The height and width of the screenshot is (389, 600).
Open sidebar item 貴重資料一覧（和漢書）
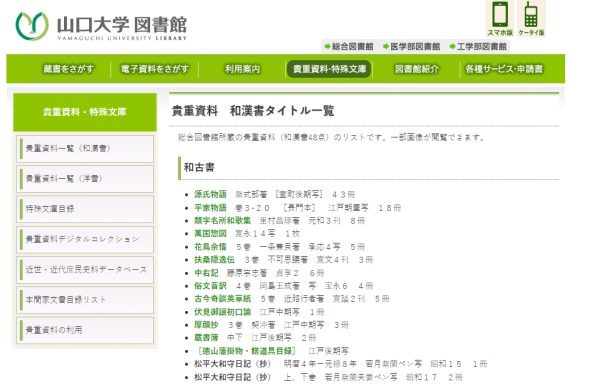[85, 148]
